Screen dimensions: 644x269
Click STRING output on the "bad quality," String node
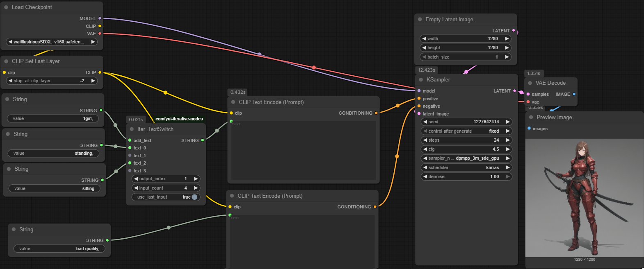[107, 240]
